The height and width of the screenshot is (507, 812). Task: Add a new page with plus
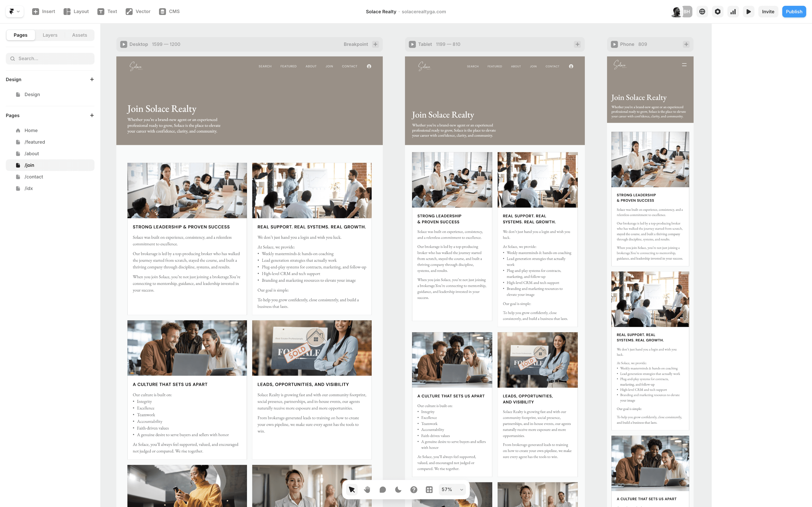[x=92, y=115]
